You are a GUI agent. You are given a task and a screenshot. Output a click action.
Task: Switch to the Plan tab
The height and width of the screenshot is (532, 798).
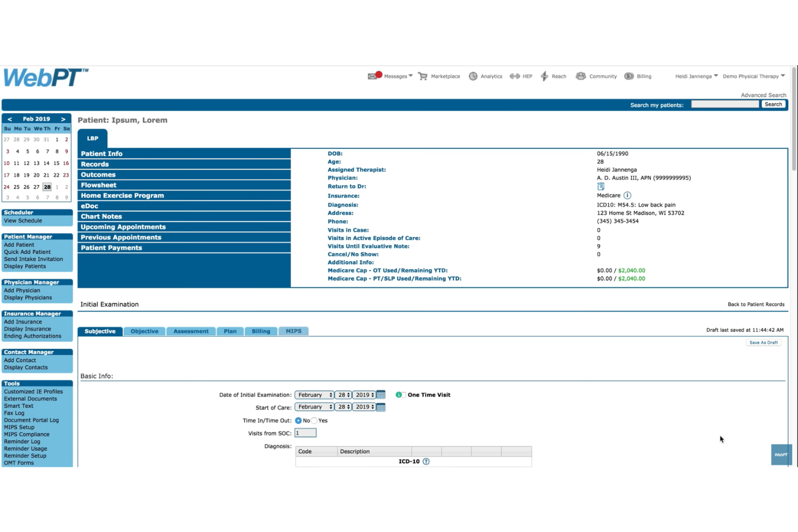230,331
